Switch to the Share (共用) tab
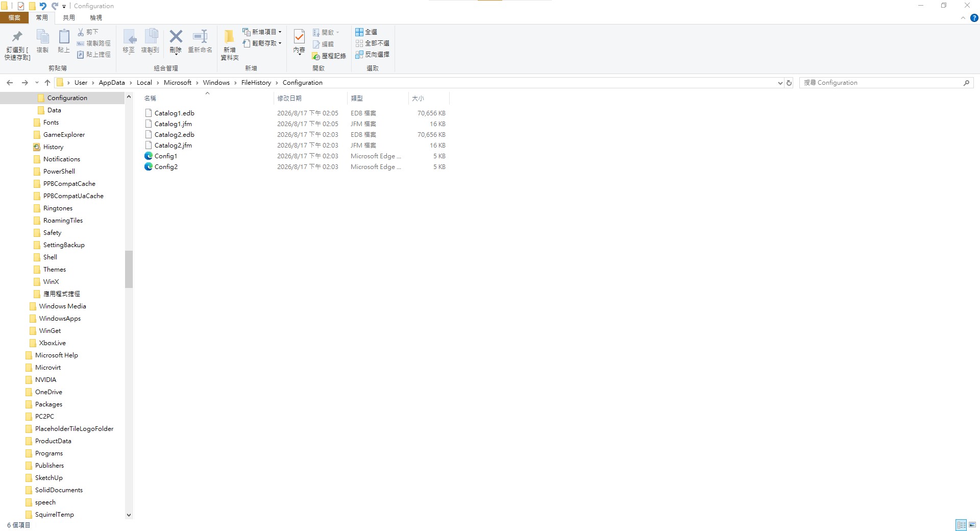Image resolution: width=980 pixels, height=531 pixels. (69, 18)
